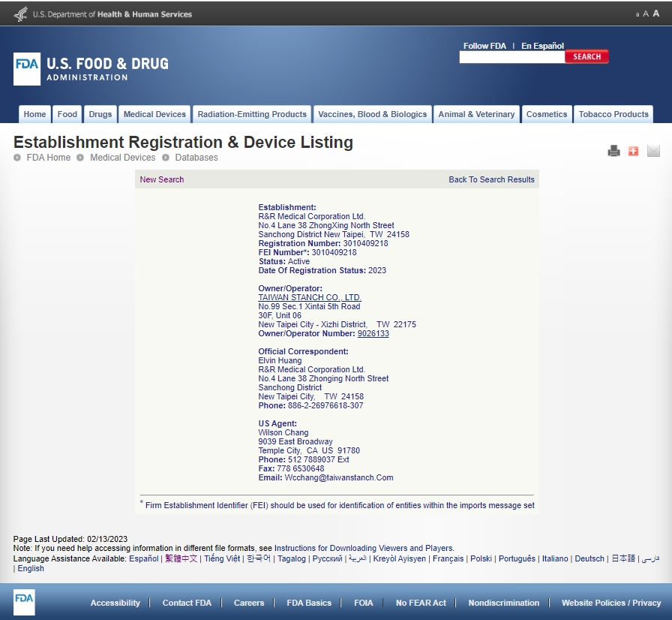Screen dimensions: 672x620
Task: Click the FDA logo in footer
Action: [x=24, y=602]
